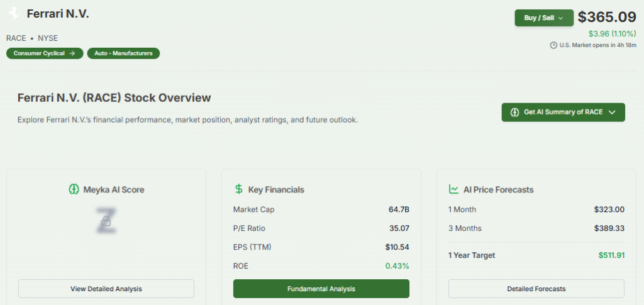Expand Get AI Summary of RACE
Screen dimensions: 644x305
[563, 112]
